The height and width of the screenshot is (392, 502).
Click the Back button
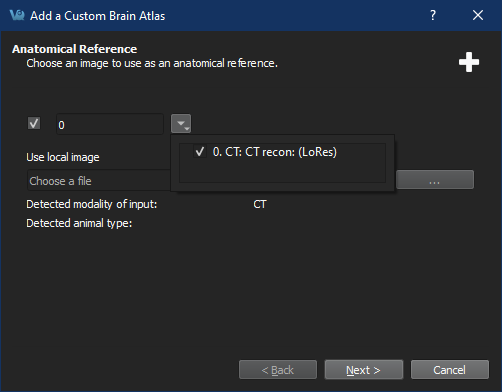coord(278,370)
